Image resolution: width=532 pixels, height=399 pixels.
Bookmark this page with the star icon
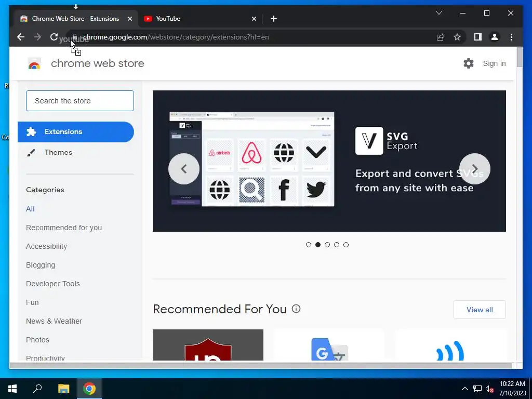[457, 37]
